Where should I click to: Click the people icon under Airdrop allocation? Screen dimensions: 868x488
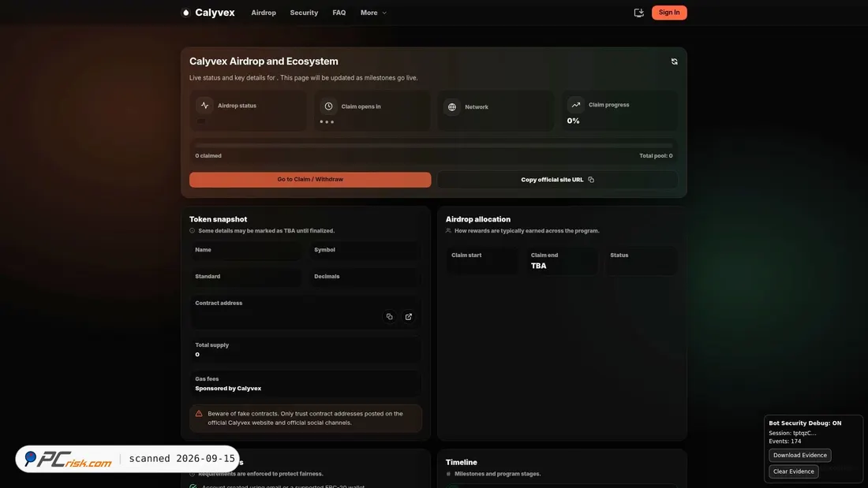[x=448, y=231]
